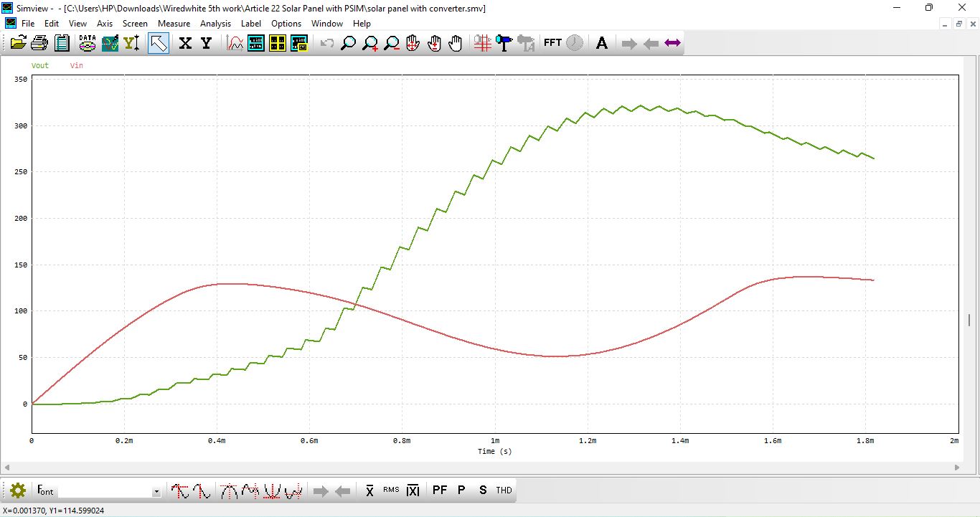Open the Analysis menu
This screenshot has height=517, width=980.
tap(215, 23)
